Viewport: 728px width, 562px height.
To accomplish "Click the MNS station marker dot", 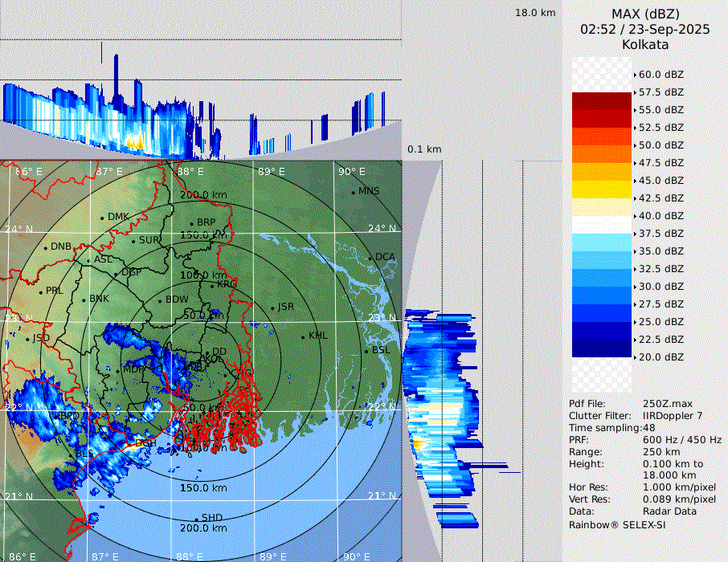I will tap(353, 192).
